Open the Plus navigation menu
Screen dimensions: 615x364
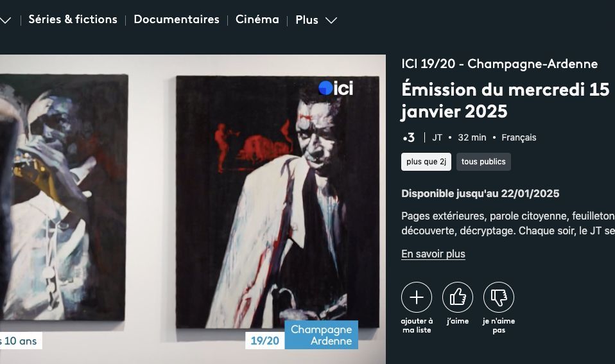click(307, 20)
